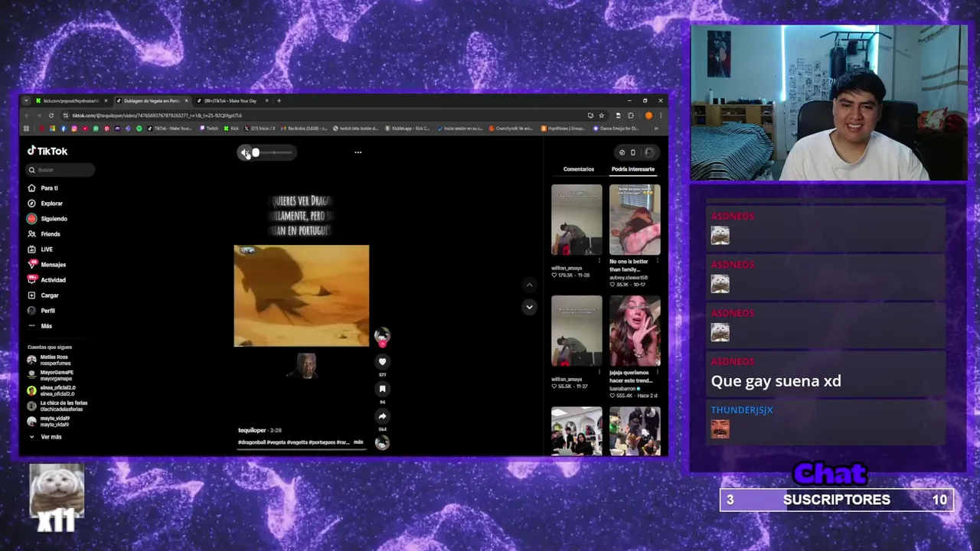
Task: Click the phone app icon top-right
Action: [632, 152]
